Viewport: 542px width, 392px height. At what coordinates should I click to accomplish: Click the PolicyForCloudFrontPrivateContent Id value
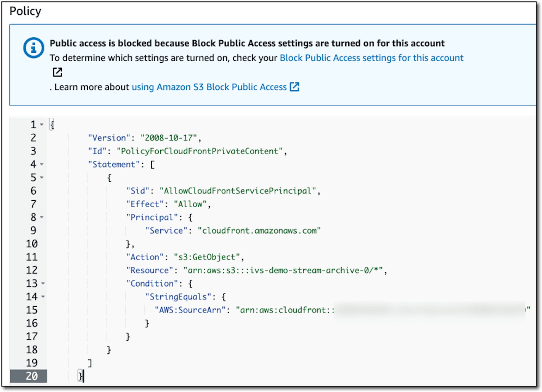tap(200, 151)
